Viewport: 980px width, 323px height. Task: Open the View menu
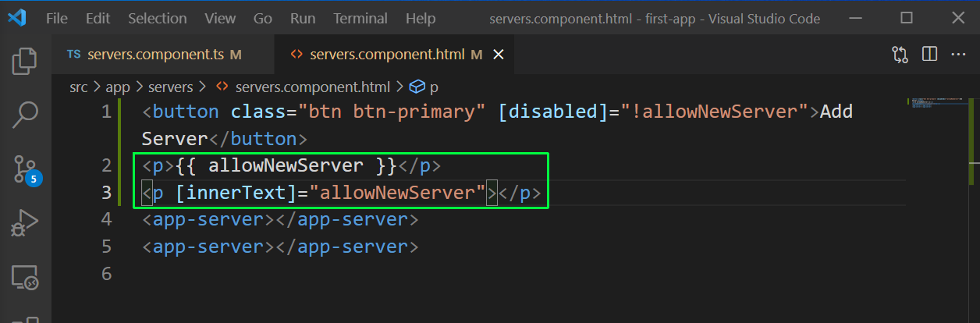[220, 18]
